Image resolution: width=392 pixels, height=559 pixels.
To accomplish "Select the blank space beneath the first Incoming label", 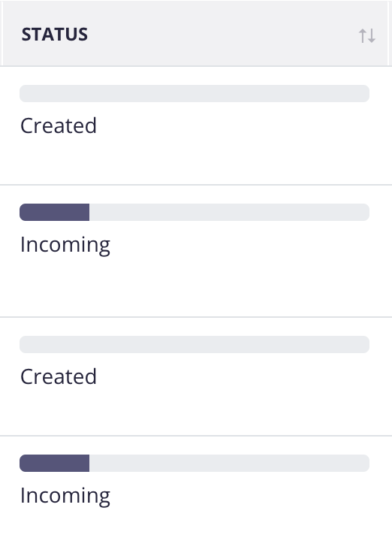I will pyautogui.click(x=194, y=287).
